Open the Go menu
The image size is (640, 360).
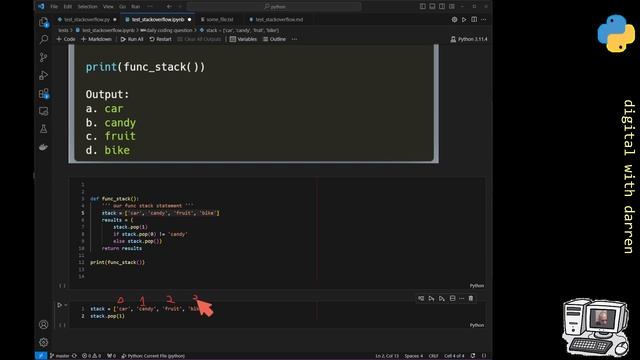[122, 7]
